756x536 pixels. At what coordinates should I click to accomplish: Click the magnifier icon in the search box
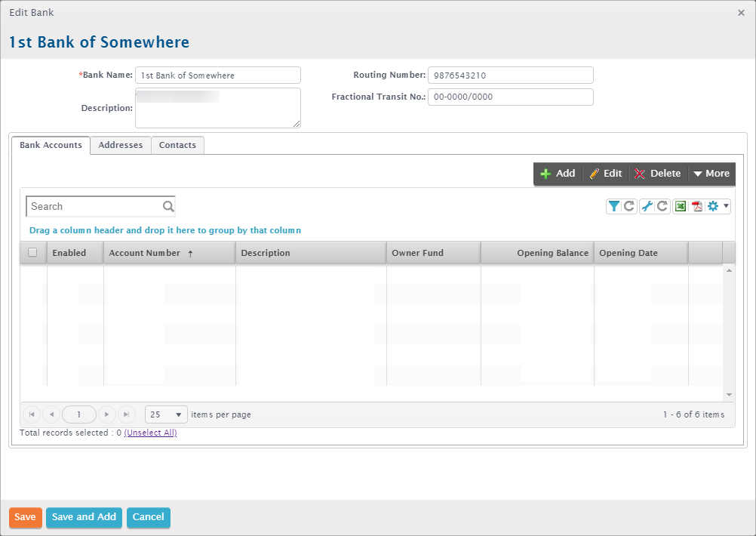[167, 206]
